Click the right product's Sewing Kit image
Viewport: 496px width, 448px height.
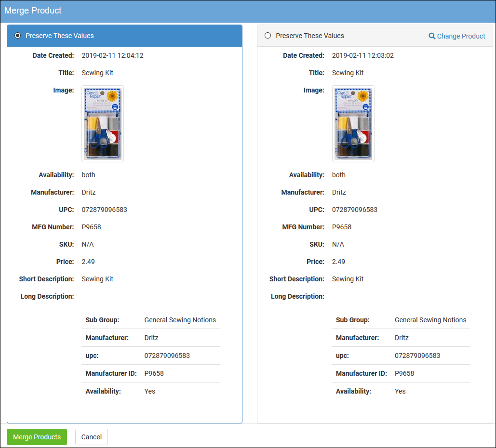pos(353,123)
